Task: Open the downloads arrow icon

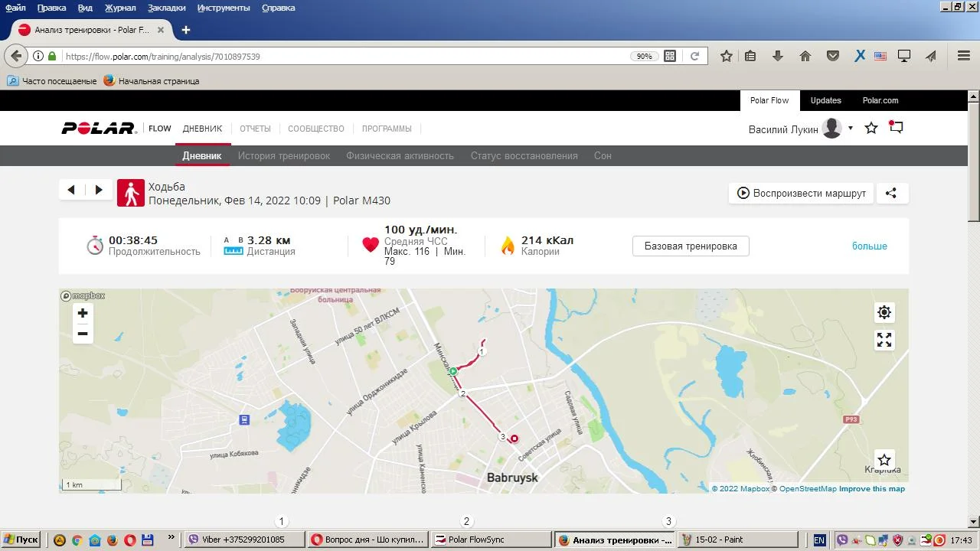Action: [778, 56]
